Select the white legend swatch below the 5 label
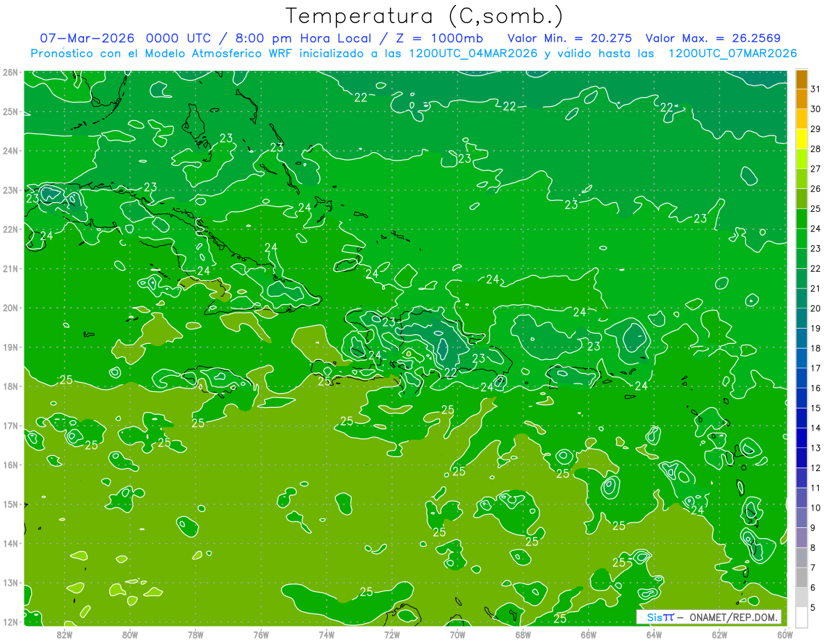The height and width of the screenshot is (644, 834). 802,617
